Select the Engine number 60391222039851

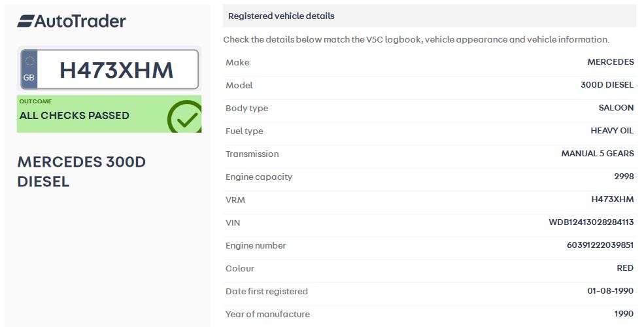tap(600, 245)
